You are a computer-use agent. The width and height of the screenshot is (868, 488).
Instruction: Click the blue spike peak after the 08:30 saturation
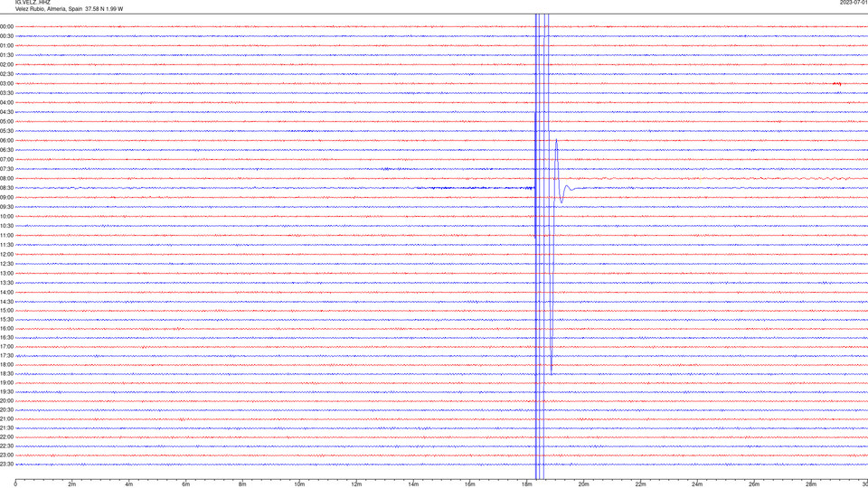(556, 141)
